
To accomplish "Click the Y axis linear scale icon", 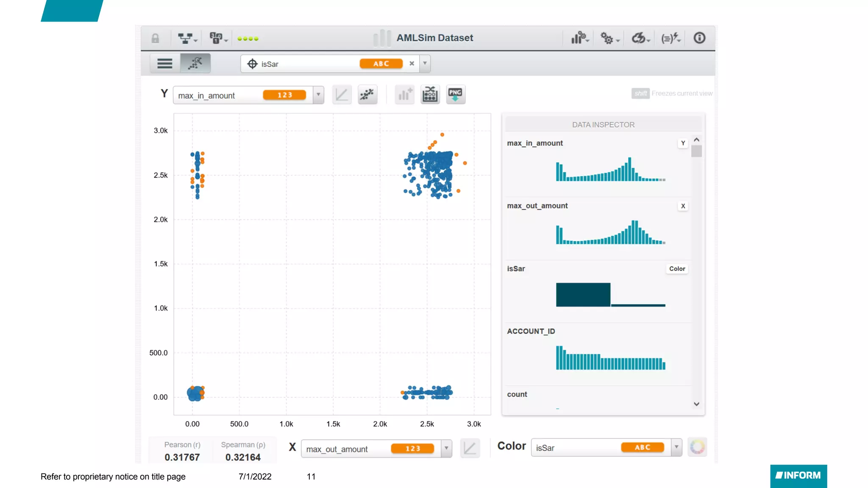I will (342, 94).
